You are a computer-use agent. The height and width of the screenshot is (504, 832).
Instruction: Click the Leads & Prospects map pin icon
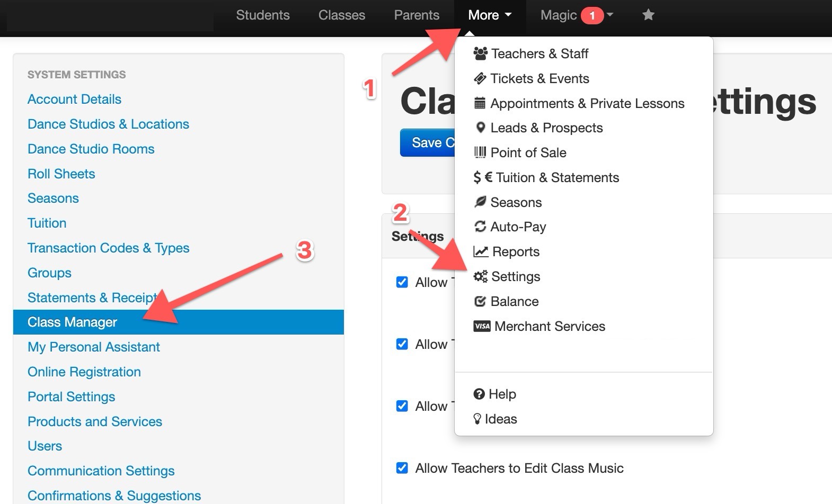[480, 128]
